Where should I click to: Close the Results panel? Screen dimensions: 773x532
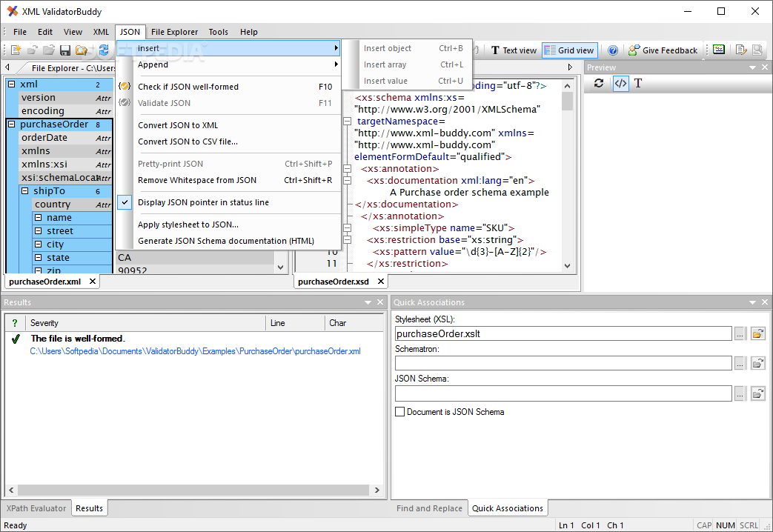[x=380, y=302]
